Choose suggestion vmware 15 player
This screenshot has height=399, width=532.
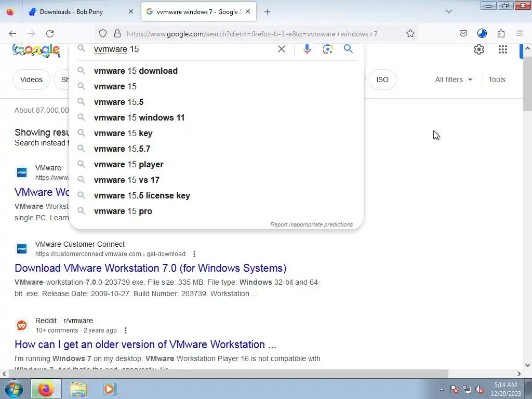[217, 164]
